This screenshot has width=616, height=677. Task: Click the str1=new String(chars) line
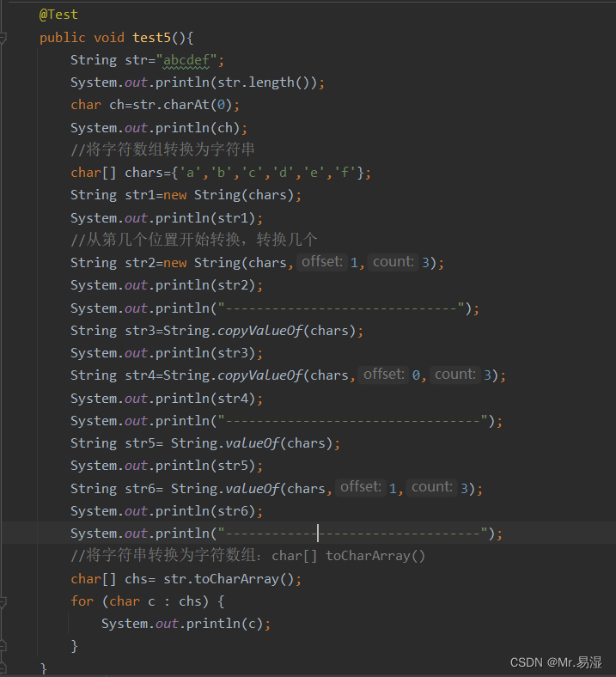[186, 195]
